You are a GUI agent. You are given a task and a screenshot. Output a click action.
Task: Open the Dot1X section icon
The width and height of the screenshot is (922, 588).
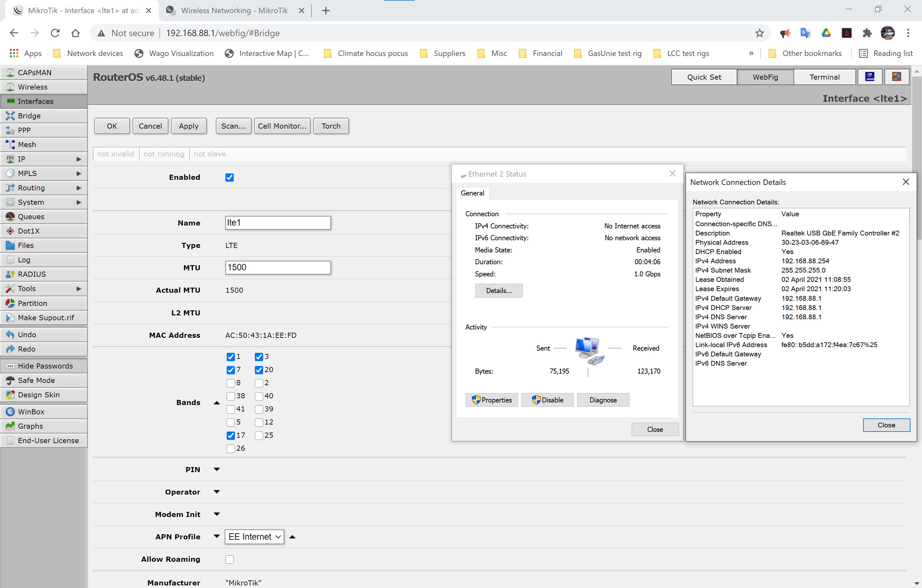10,231
